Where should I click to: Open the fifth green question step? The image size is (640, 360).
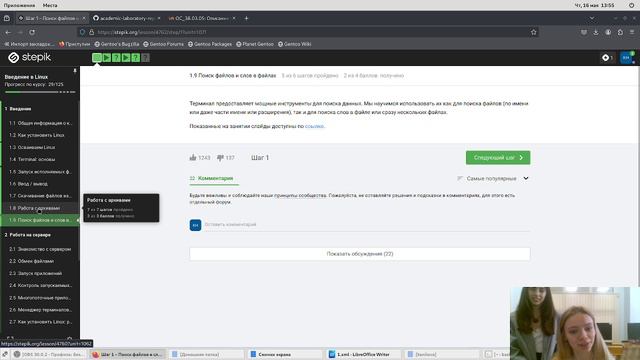pos(136,58)
